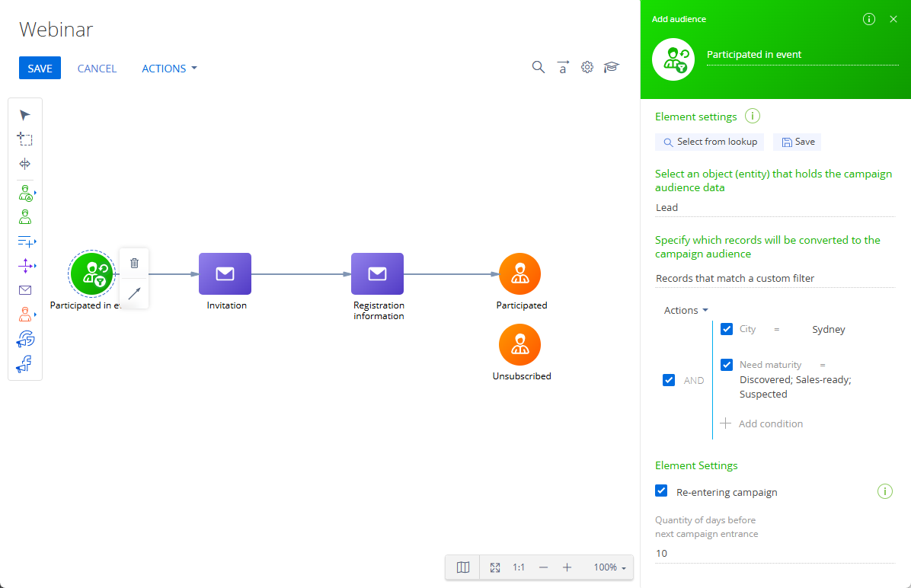Choose the space move tool
911x588 pixels.
coord(24,164)
